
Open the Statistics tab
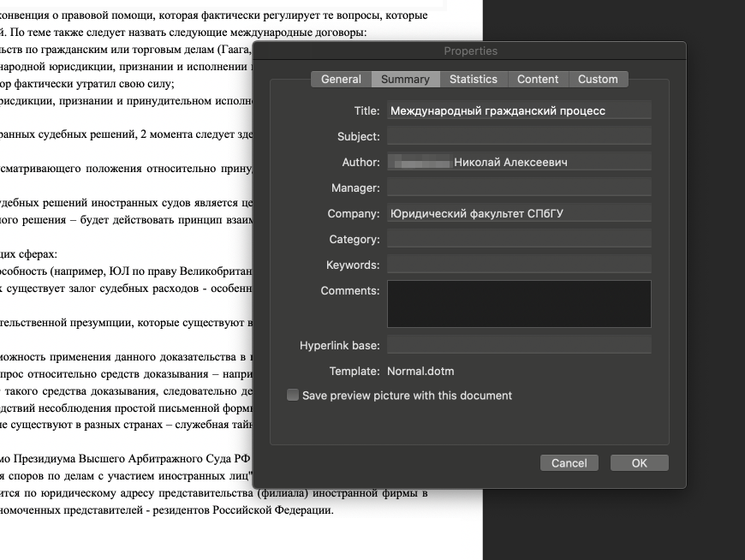(x=474, y=80)
